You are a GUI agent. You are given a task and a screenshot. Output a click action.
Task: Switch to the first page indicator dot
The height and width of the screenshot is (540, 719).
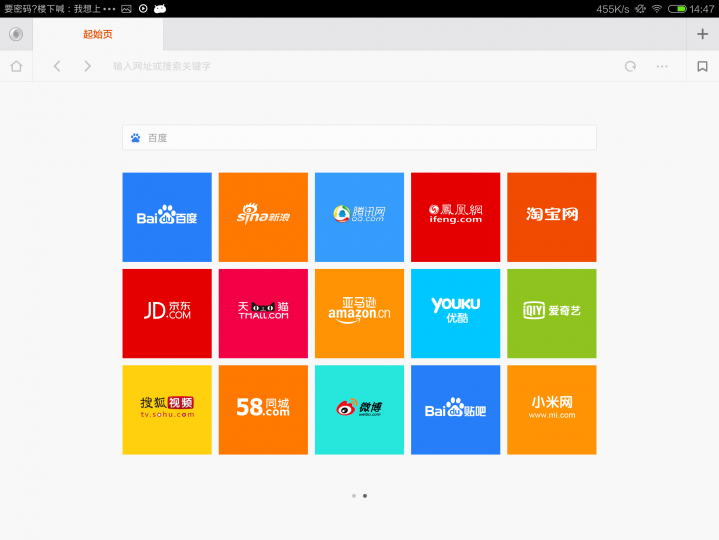click(354, 496)
